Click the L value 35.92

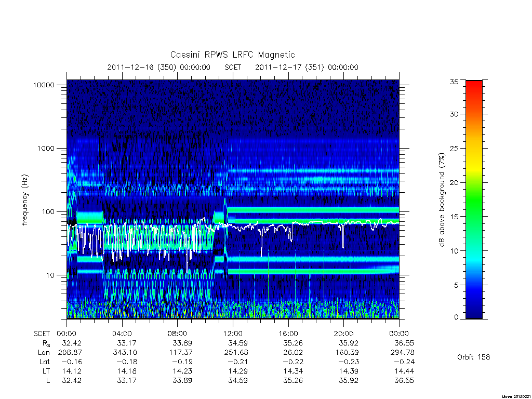point(349,381)
